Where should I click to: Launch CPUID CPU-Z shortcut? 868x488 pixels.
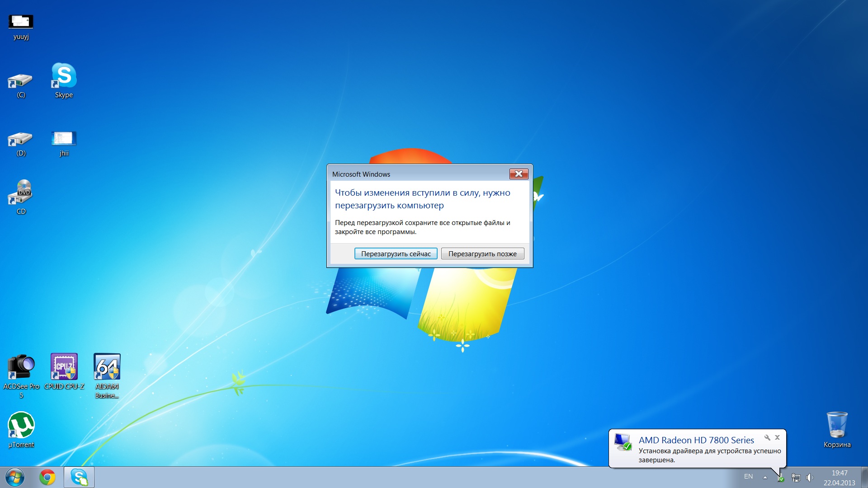click(64, 366)
